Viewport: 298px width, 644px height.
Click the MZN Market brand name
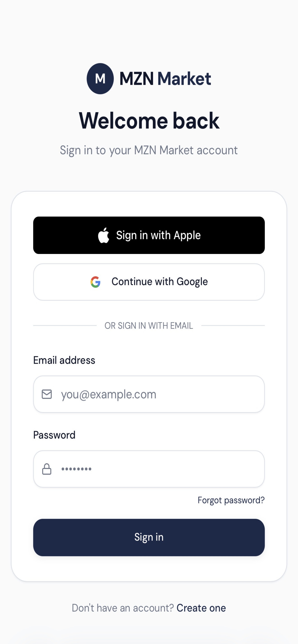(165, 79)
